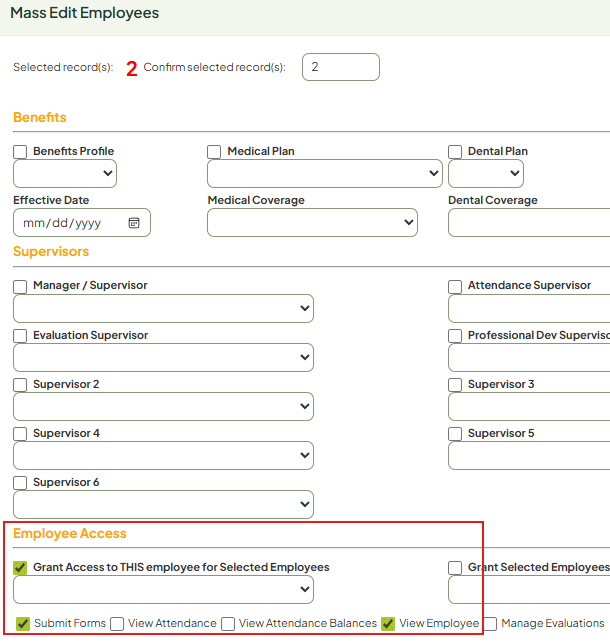Viewport: 610px width, 642px height.
Task: Expand the Supervisor 3 dropdown
Action: click(529, 407)
